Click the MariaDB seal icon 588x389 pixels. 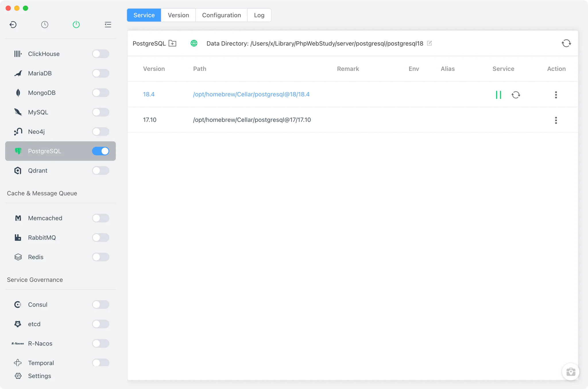point(18,73)
